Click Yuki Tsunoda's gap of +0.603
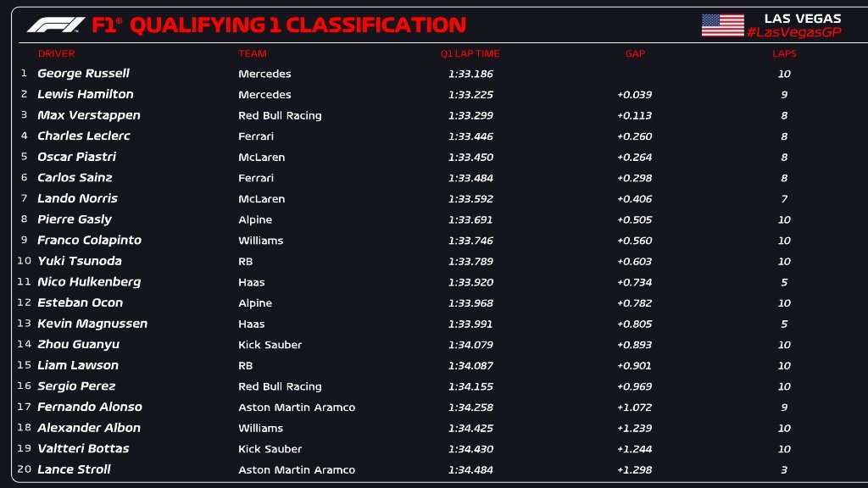 (x=634, y=261)
